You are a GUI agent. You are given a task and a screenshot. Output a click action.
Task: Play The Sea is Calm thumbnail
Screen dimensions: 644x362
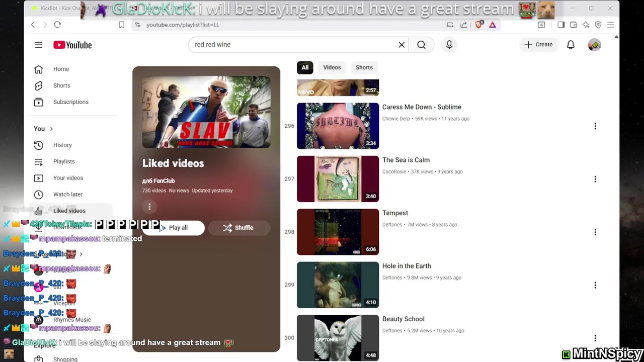tap(338, 179)
